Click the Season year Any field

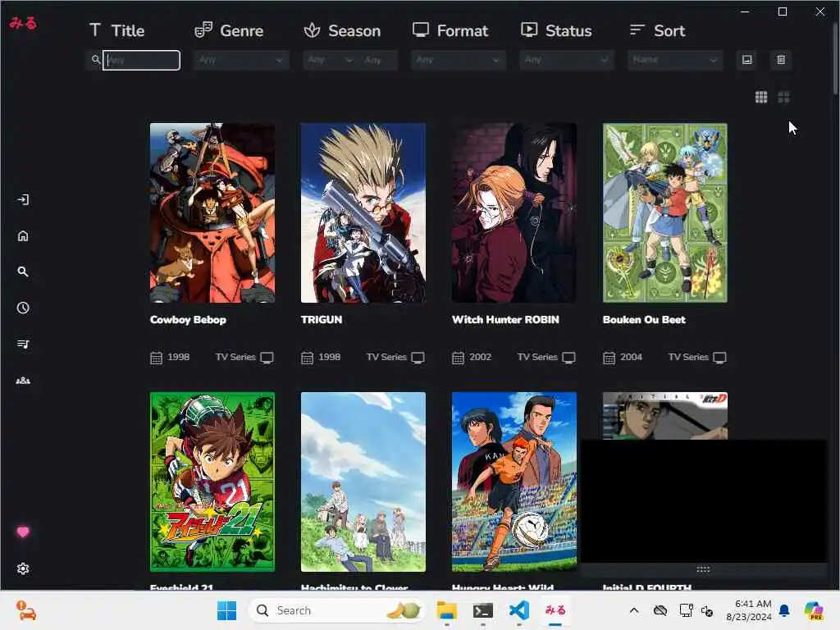pyautogui.click(x=379, y=60)
